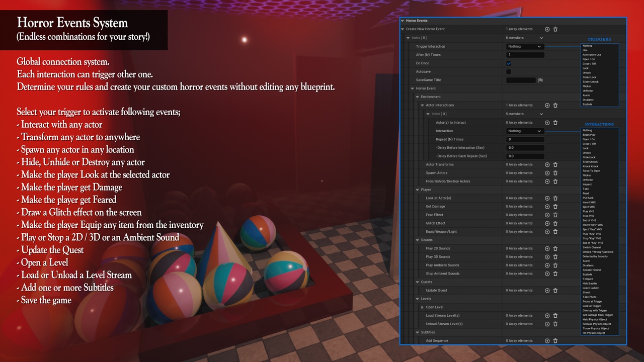This screenshot has width=644, height=362.
Task: Clear the Spawn Actors array with trash icon
Action: (x=555, y=173)
